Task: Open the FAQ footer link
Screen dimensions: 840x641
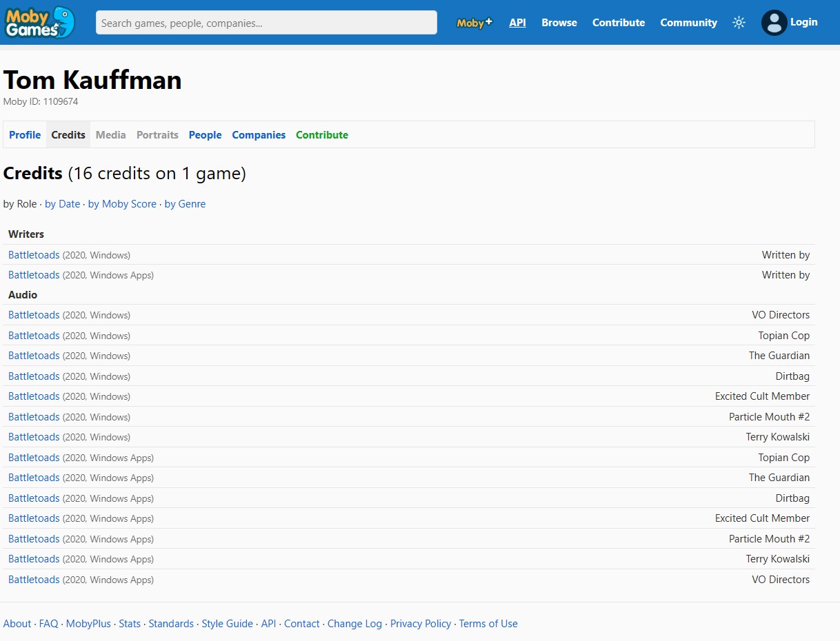Action: coord(48,624)
